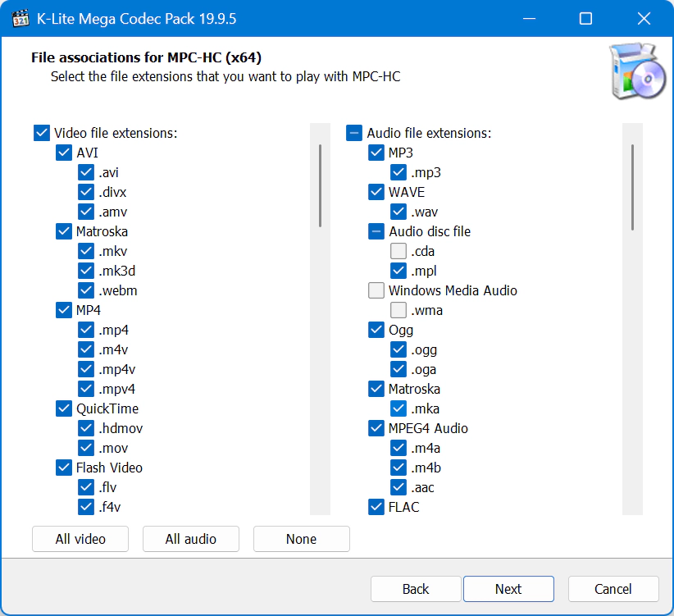Viewport: 674px width, 616px height.
Task: Click the installer software box disc image
Action: coord(638,71)
